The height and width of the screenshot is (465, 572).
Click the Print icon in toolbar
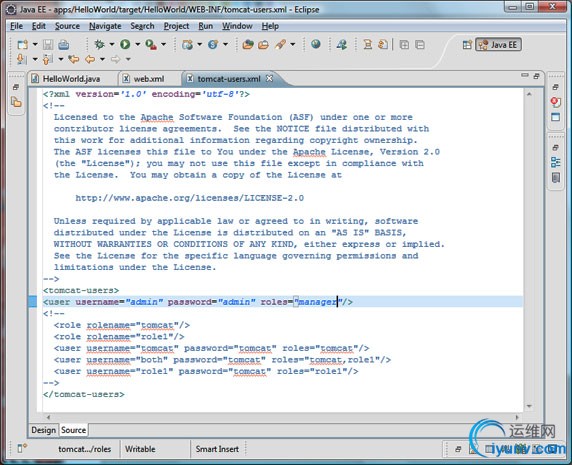tap(63, 44)
